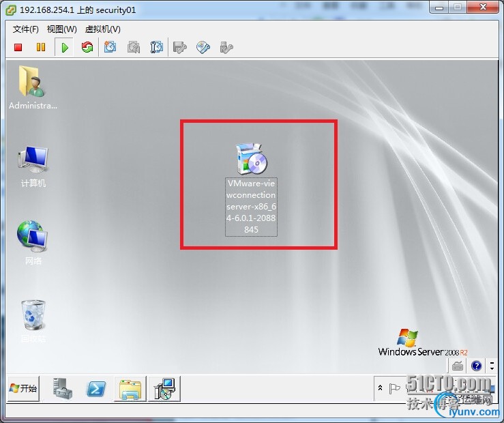This screenshot has height=423, width=504.
Task: Click the green Power On play button
Action: pos(65,48)
